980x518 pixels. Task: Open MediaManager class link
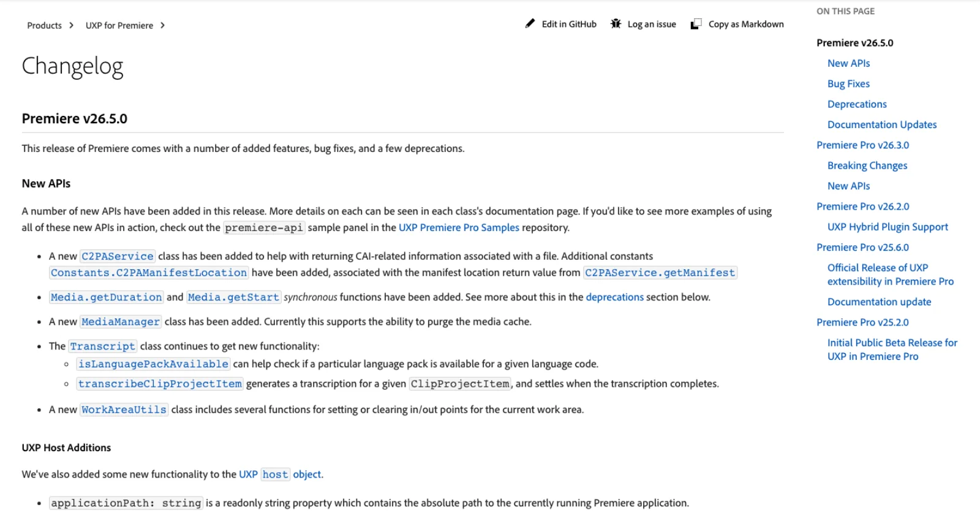[121, 322]
